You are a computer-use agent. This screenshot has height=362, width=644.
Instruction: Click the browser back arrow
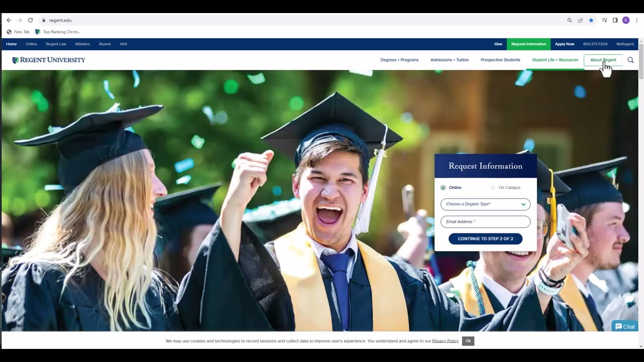click(x=9, y=20)
